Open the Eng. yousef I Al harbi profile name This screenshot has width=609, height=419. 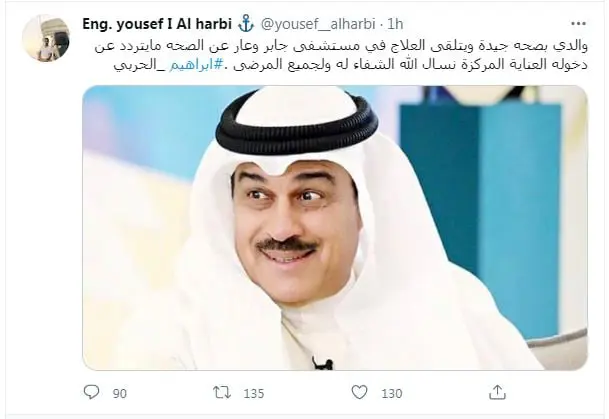[x=157, y=24]
